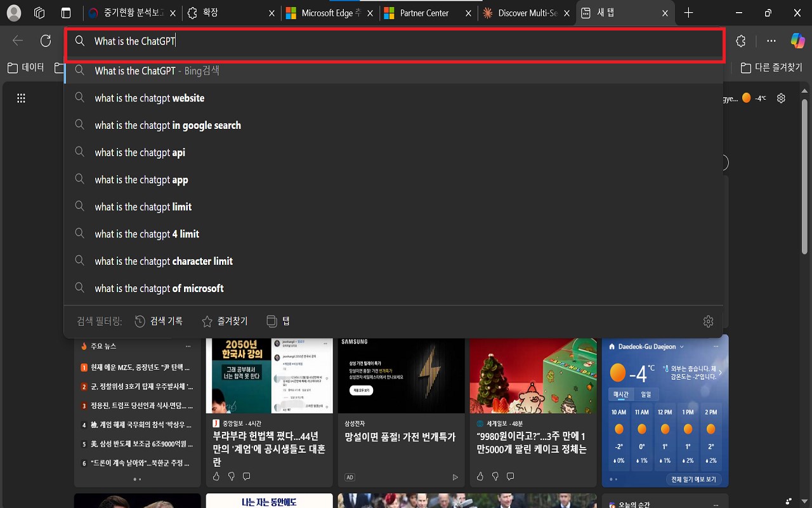Screen dimensions: 812x508
Task: Open the Edge profile avatar menu
Action: 13,13
